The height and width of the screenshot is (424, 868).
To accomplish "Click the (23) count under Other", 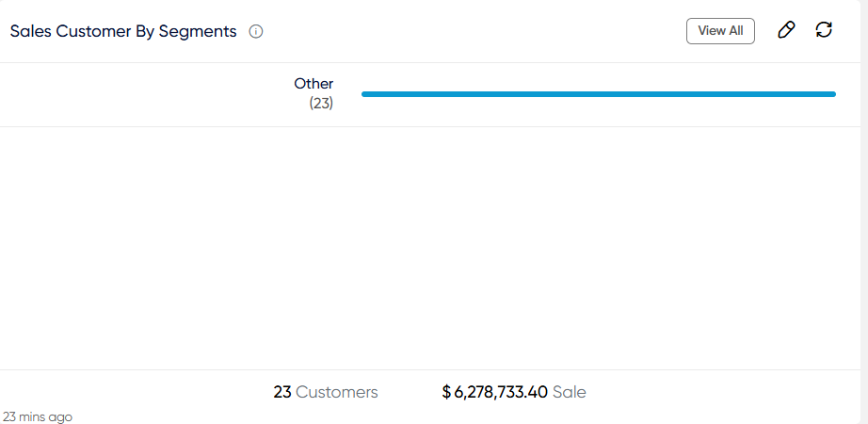I will coord(321,104).
